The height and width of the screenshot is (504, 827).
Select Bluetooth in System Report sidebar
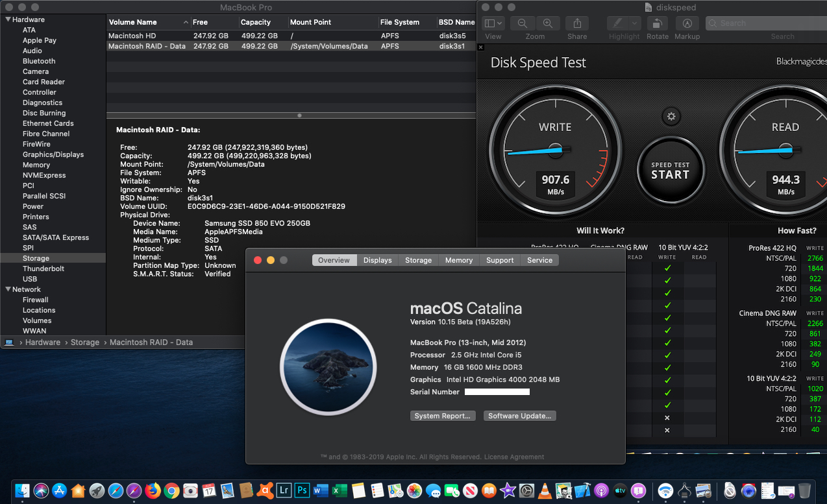(x=39, y=61)
